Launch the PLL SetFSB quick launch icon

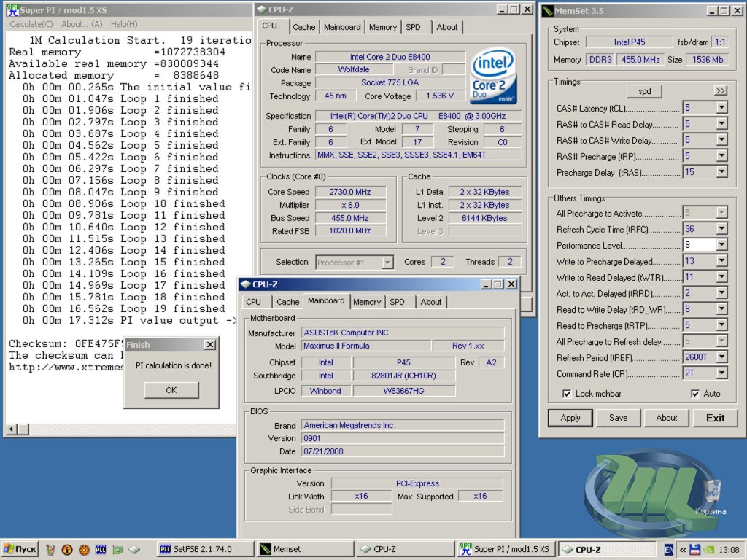pos(101,550)
